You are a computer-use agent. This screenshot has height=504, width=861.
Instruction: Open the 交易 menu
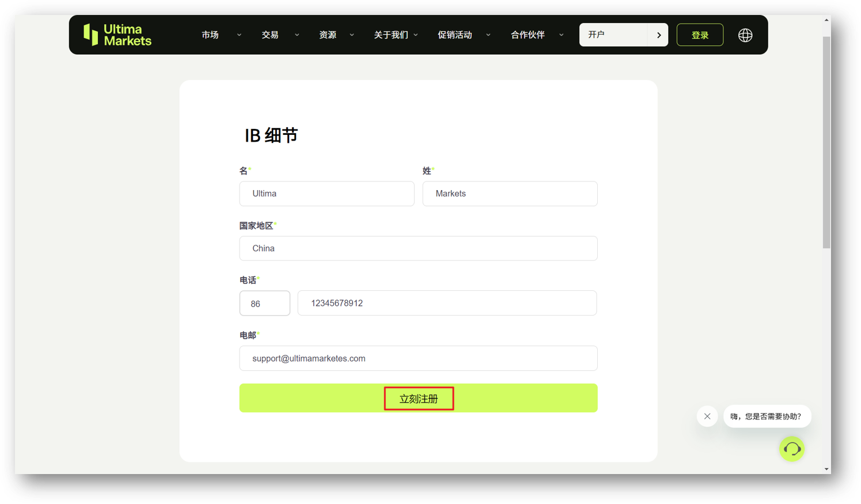(270, 35)
